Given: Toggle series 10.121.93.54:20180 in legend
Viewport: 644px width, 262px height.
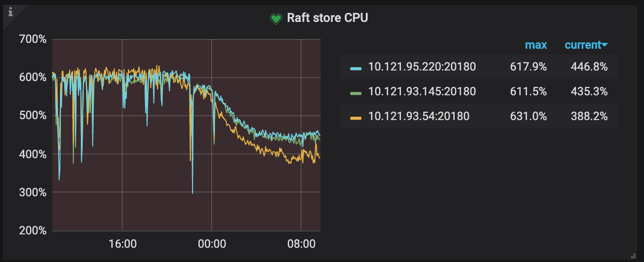Looking at the screenshot, I should (x=419, y=116).
